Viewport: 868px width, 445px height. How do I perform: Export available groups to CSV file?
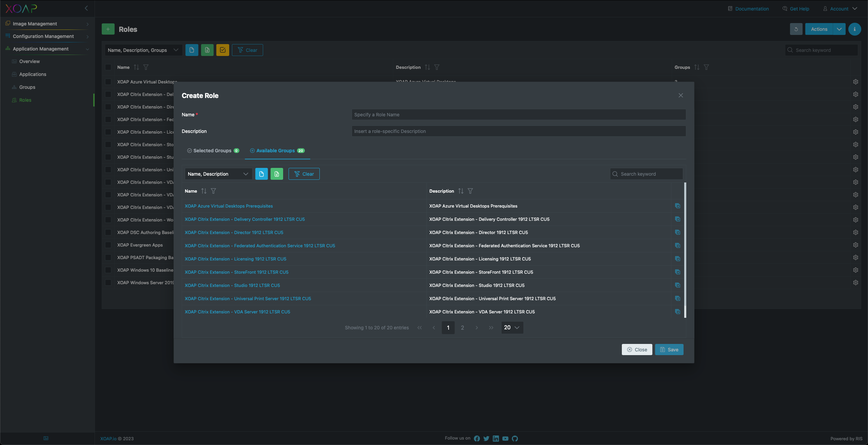261,174
